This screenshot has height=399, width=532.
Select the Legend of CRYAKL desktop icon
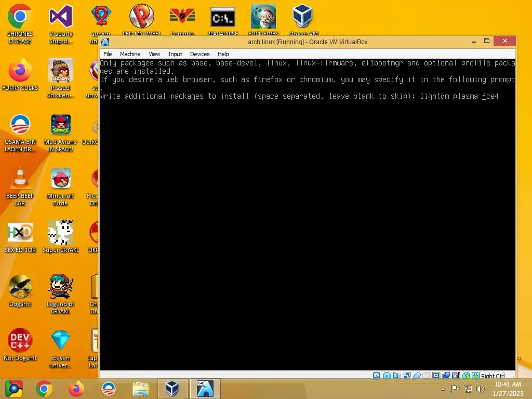[60, 294]
